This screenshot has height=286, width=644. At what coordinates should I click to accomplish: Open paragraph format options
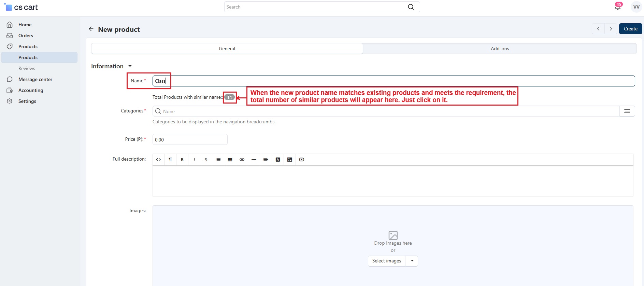[x=170, y=160]
